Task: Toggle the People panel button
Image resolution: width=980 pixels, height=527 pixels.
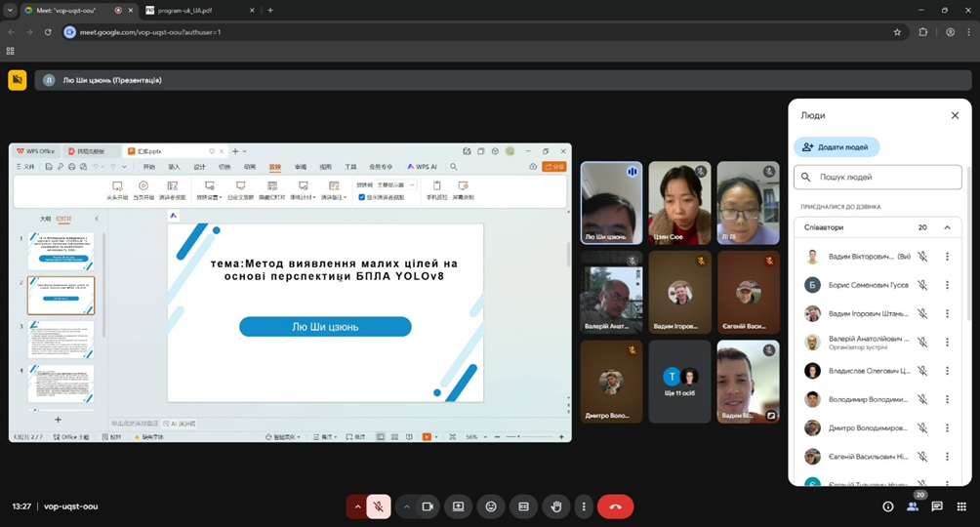Action: (x=915, y=506)
